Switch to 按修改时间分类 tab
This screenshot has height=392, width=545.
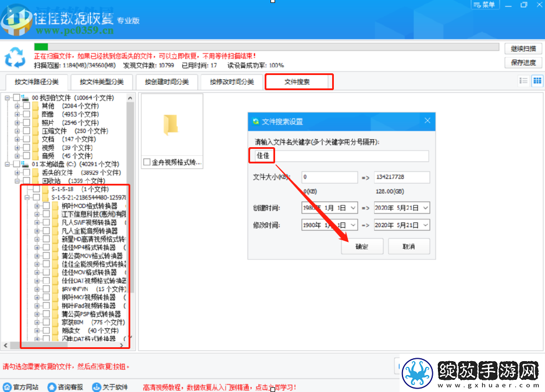tap(232, 82)
